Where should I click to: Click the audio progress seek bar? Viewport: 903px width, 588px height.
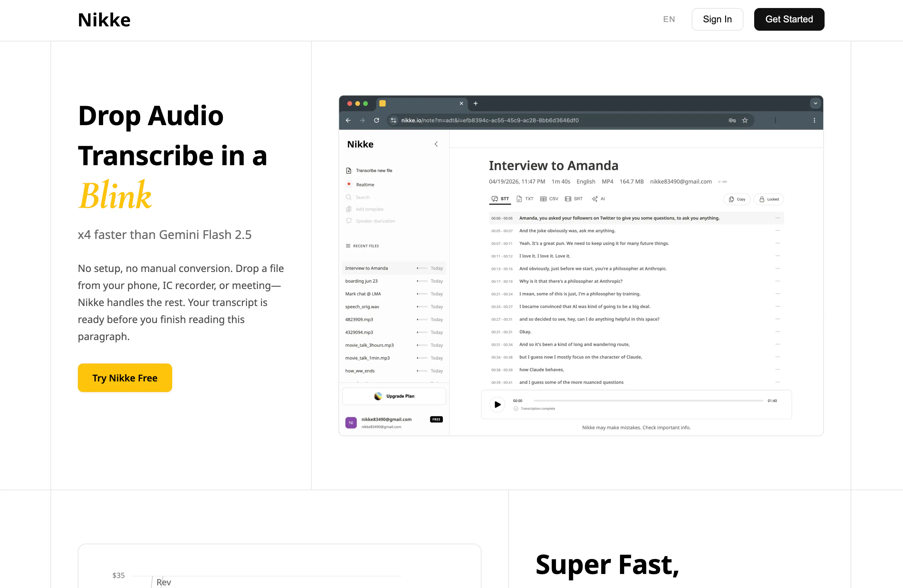tap(648, 400)
